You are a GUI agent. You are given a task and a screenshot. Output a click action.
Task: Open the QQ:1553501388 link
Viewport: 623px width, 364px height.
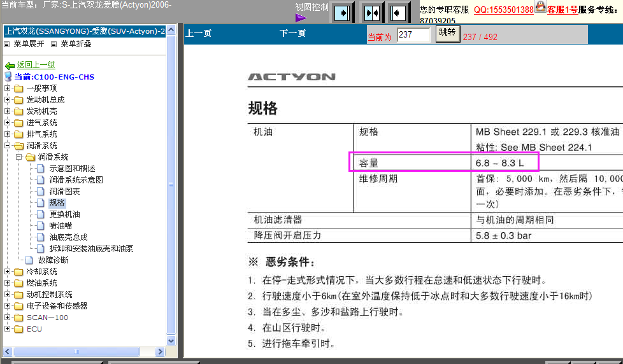coord(503,10)
